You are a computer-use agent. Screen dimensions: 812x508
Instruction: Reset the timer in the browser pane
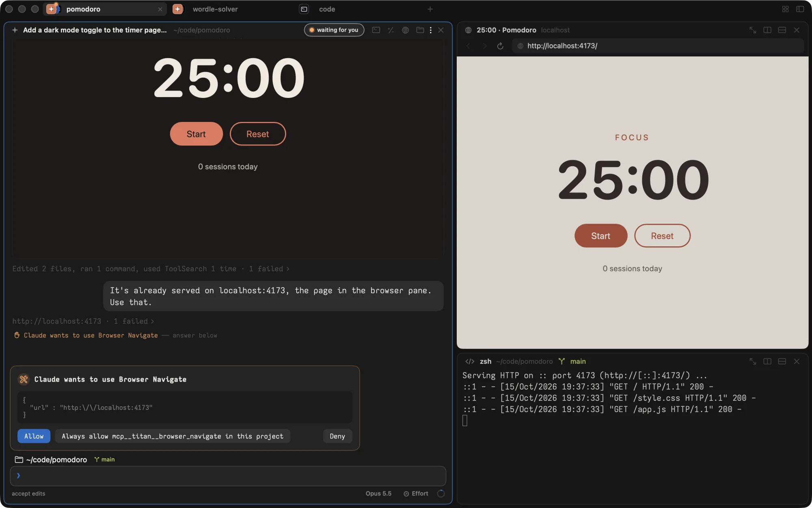pyautogui.click(x=662, y=236)
